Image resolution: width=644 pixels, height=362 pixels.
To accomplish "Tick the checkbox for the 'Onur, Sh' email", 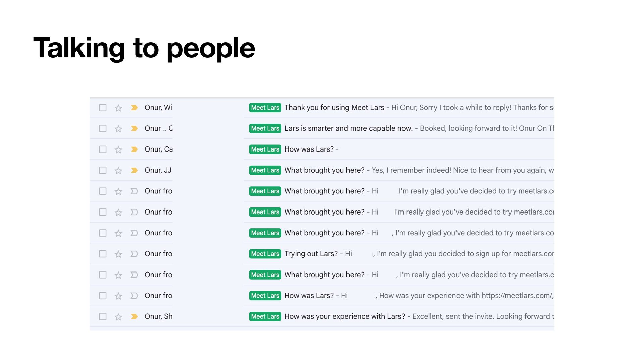I will click(103, 316).
